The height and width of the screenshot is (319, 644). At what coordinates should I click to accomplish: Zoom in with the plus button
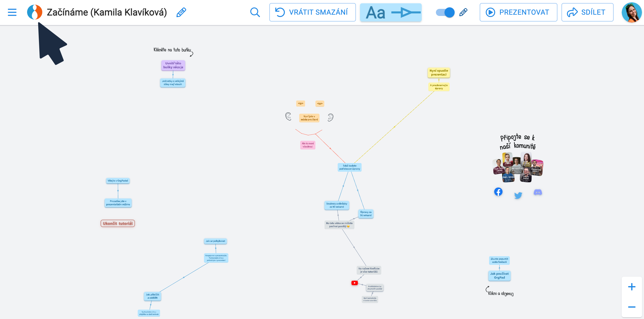coord(632,287)
